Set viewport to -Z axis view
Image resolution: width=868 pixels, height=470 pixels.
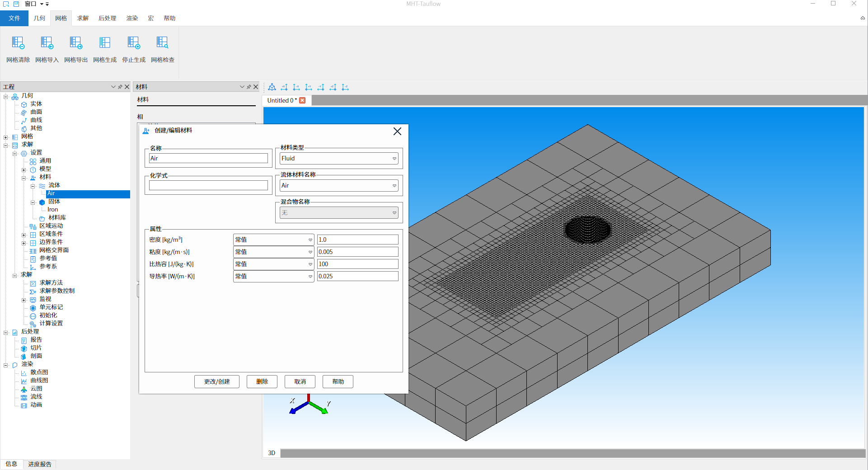345,87
